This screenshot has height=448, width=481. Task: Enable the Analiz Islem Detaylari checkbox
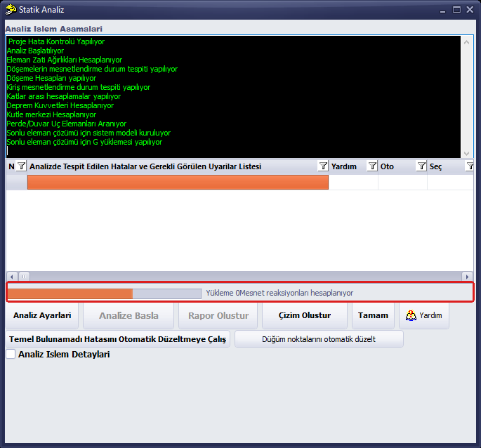pos(11,354)
